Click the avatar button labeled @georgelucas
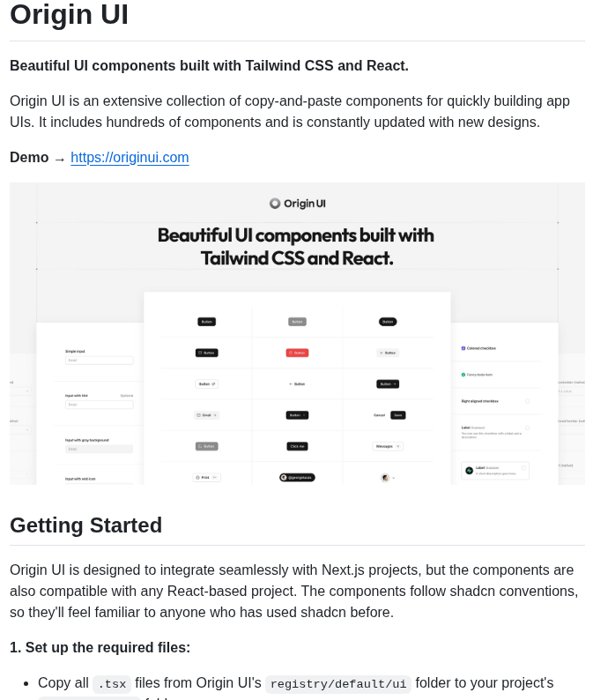Screen dimensions: 593x700 coord(297,478)
